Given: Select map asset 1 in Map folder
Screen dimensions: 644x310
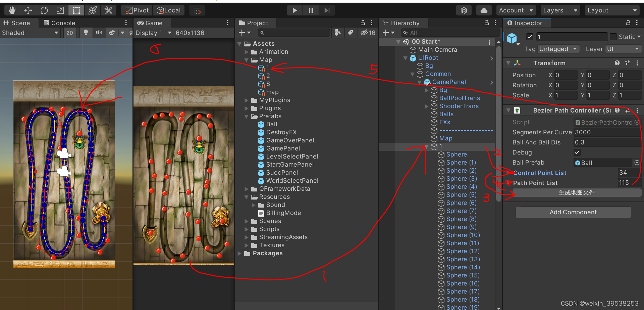Looking at the screenshot, I should 264,68.
